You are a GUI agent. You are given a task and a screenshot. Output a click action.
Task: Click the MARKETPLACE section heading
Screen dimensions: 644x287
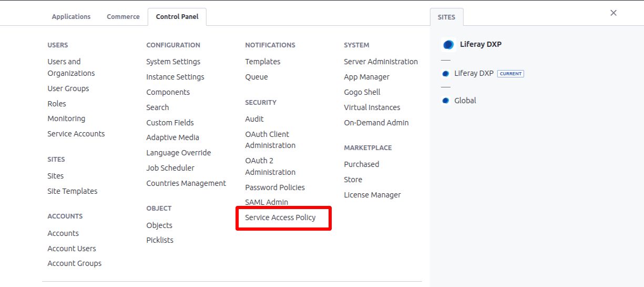pyautogui.click(x=368, y=148)
